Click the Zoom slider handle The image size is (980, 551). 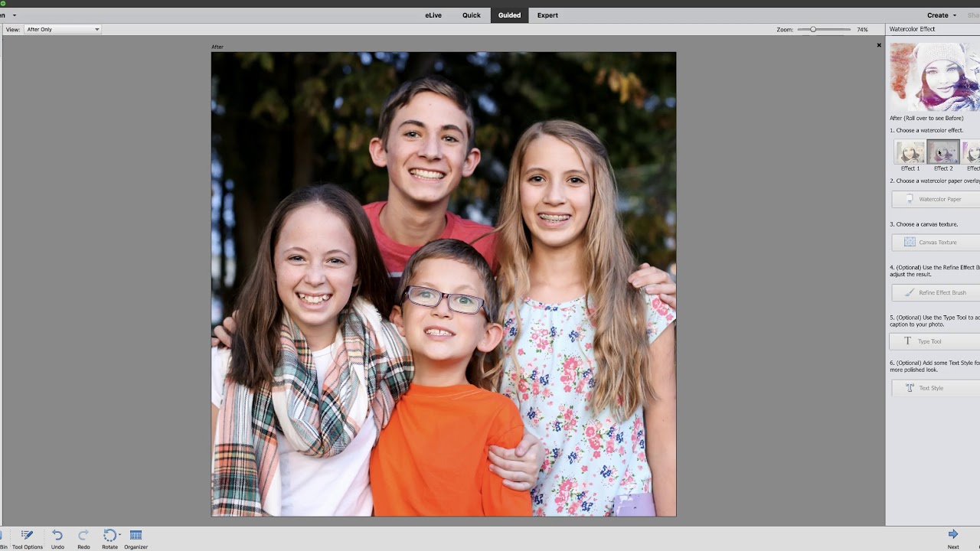(813, 29)
